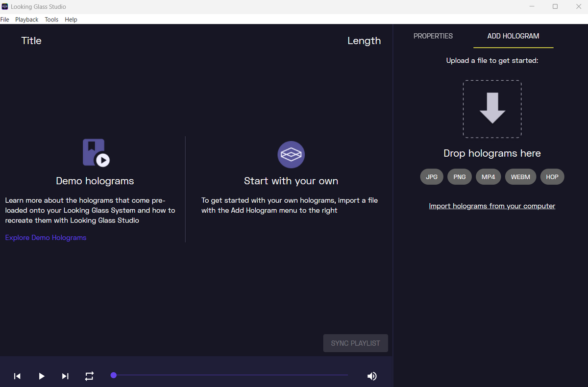
Task: Click the JPG format chip
Action: [432, 177]
